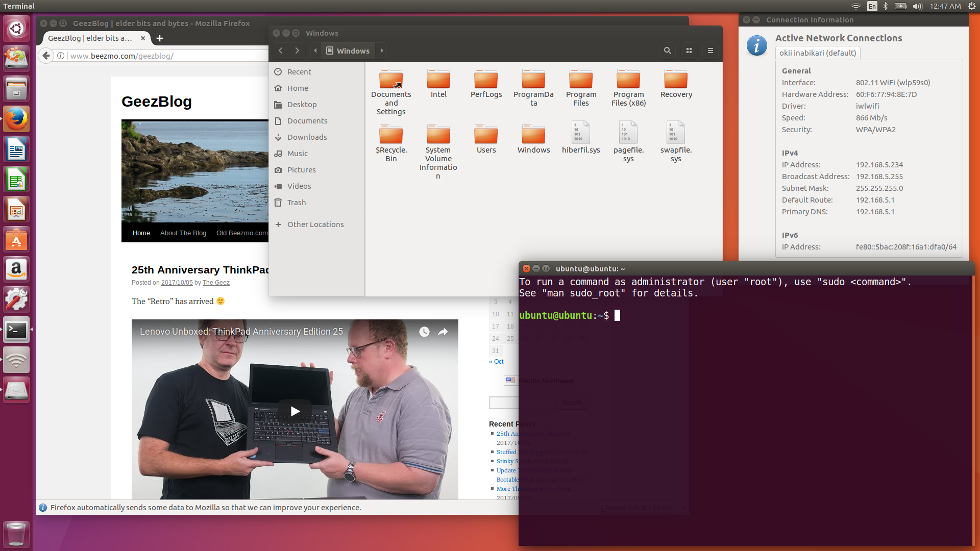The image size is (980, 551).
Task: Click the Program Files folder icon
Action: click(580, 80)
